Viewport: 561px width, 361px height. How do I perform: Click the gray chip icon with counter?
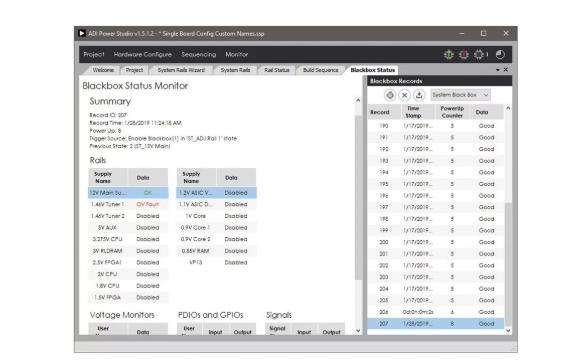pyautogui.click(x=480, y=55)
